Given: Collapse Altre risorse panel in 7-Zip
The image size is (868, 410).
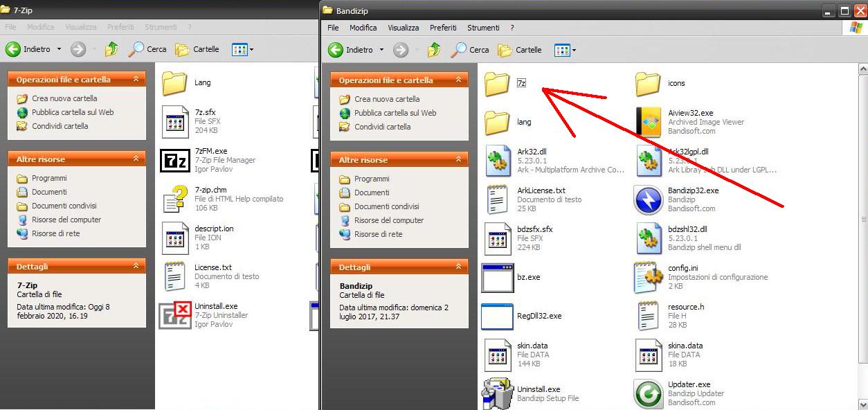Looking at the screenshot, I should click(x=136, y=159).
